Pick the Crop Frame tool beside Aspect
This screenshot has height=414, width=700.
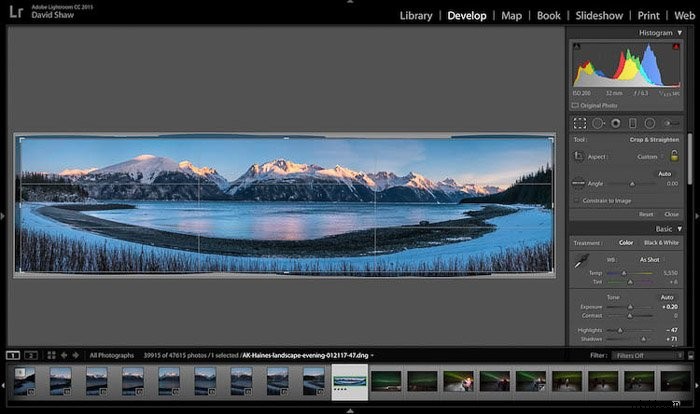tap(579, 156)
